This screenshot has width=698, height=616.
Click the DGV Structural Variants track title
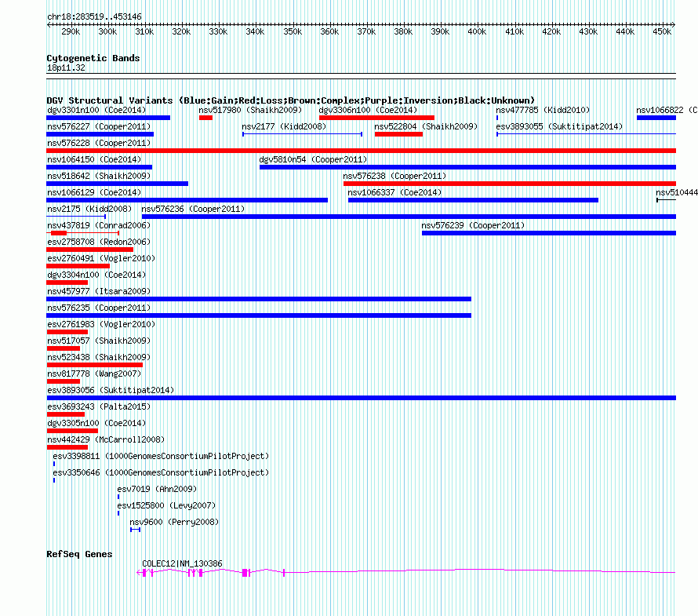click(x=291, y=100)
